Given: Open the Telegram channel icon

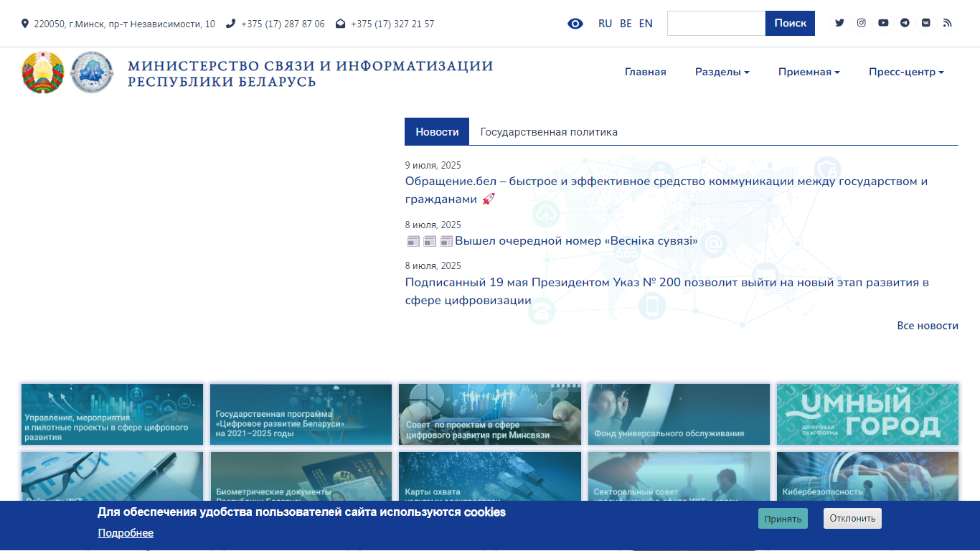Looking at the screenshot, I should tap(904, 23).
